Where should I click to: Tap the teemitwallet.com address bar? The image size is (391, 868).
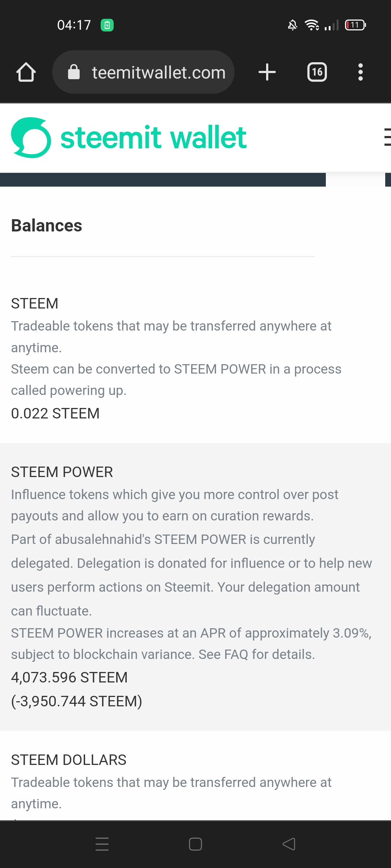(x=159, y=72)
